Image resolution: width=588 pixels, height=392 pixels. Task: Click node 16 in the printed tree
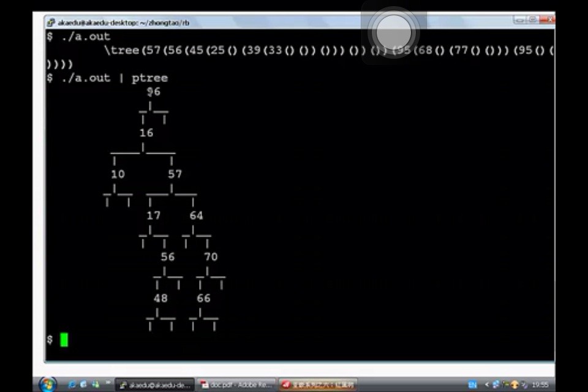coord(146,133)
